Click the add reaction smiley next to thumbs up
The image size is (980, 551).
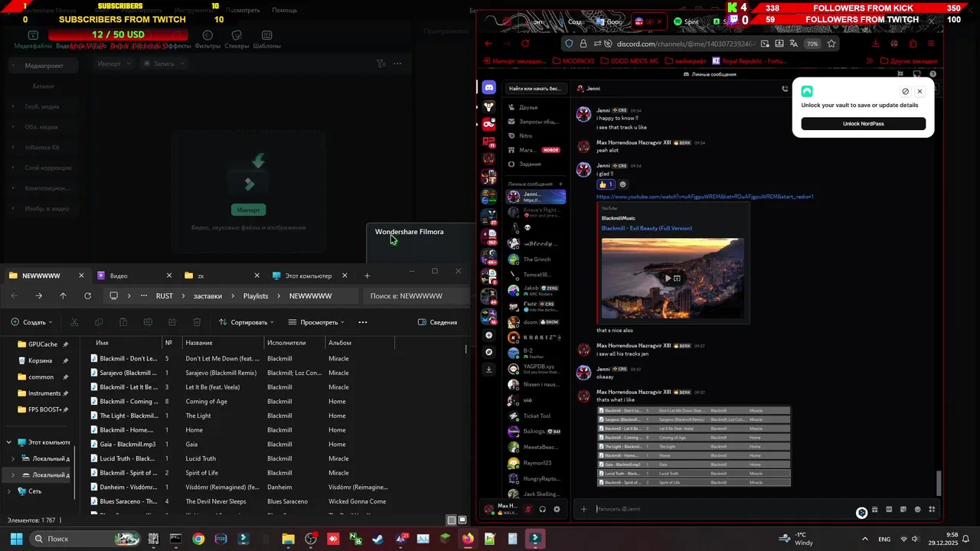point(622,184)
